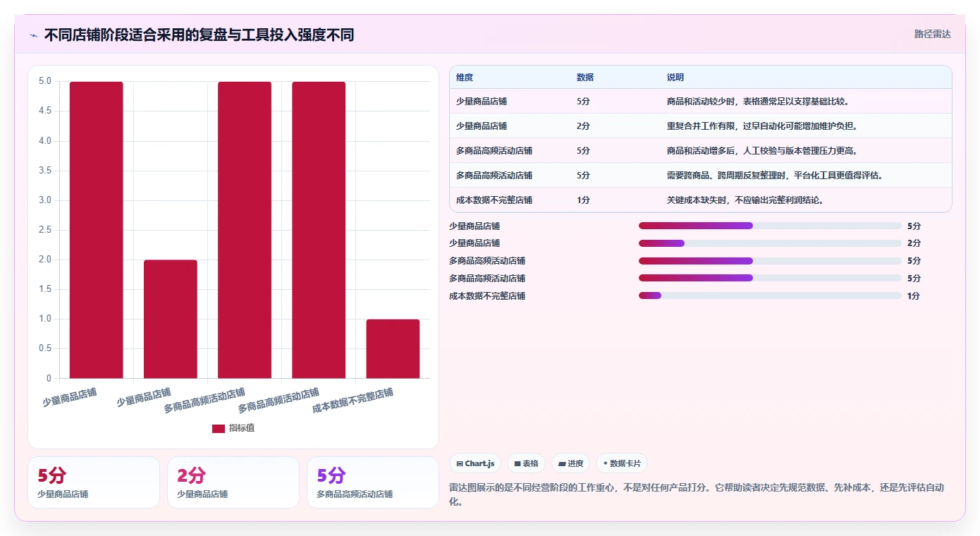
Task: Click the 少量商品店铺 progress bar showing 2分
Action: pos(770,243)
